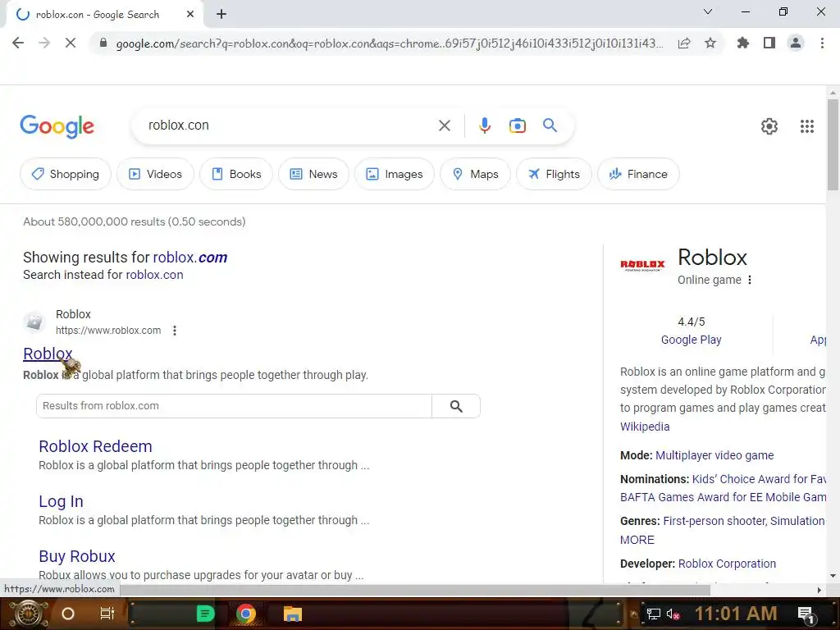
Task: Open the Roblox result title link
Action: click(x=47, y=354)
